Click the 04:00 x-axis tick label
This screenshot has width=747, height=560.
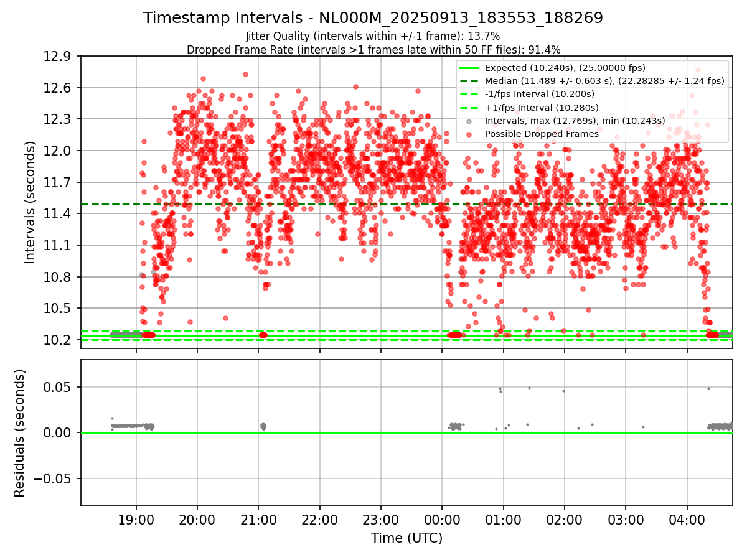[687, 520]
